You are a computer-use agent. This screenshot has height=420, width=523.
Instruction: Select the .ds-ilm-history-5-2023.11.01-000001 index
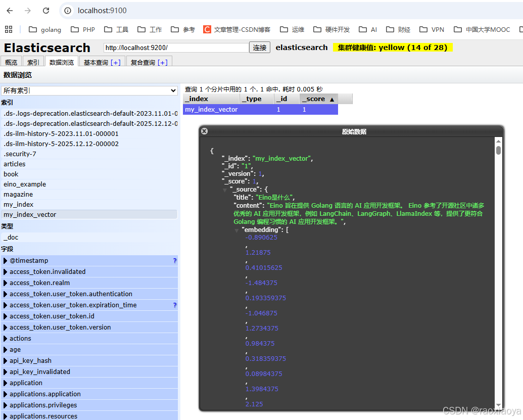[x=89, y=134]
